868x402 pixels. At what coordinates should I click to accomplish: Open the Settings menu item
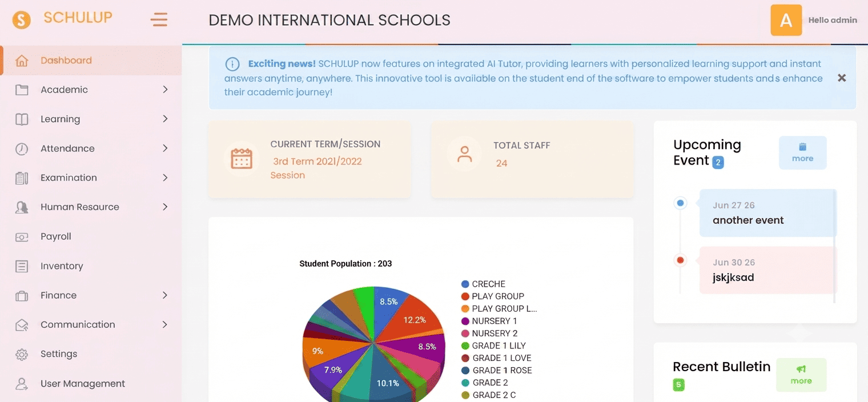[91, 354]
